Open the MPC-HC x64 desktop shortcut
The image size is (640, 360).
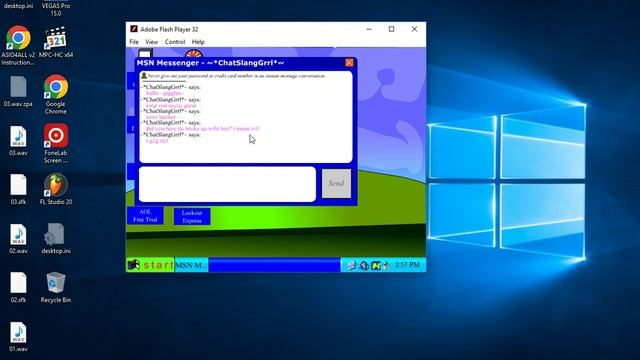pos(56,42)
